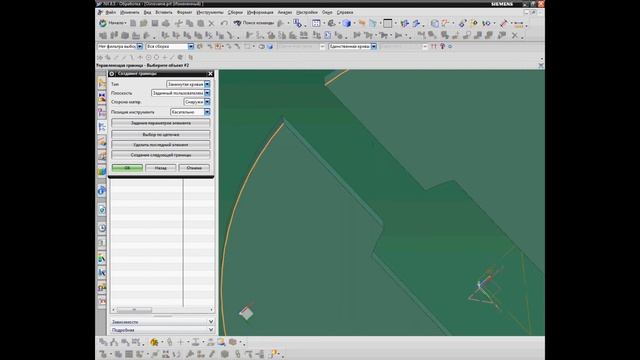The width and height of the screenshot is (640, 360).
Task: Expand the Подробнее section
Action: click(x=162, y=330)
